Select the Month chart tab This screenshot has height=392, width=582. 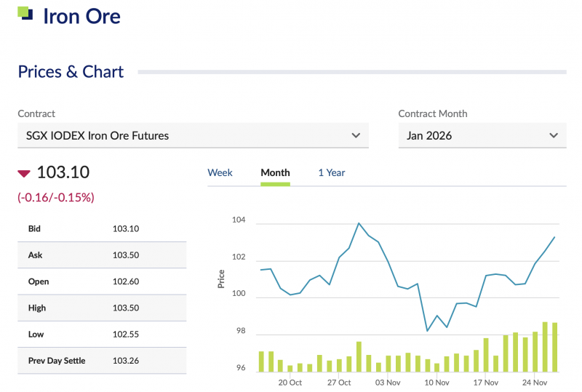pyautogui.click(x=275, y=173)
